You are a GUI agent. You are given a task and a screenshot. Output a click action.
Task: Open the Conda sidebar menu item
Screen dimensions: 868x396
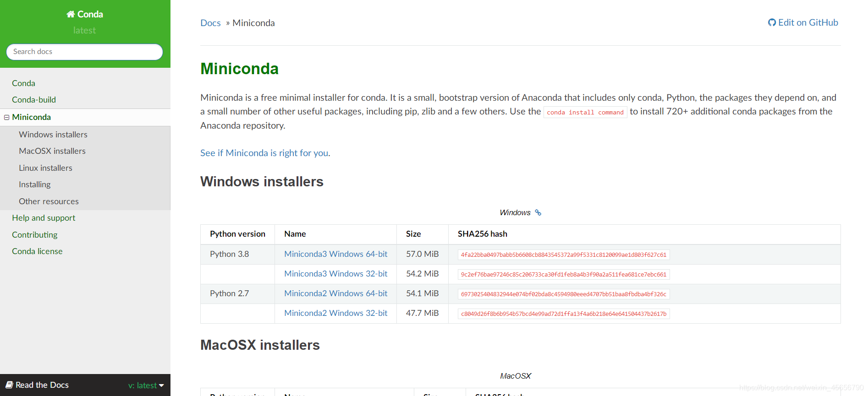[23, 83]
